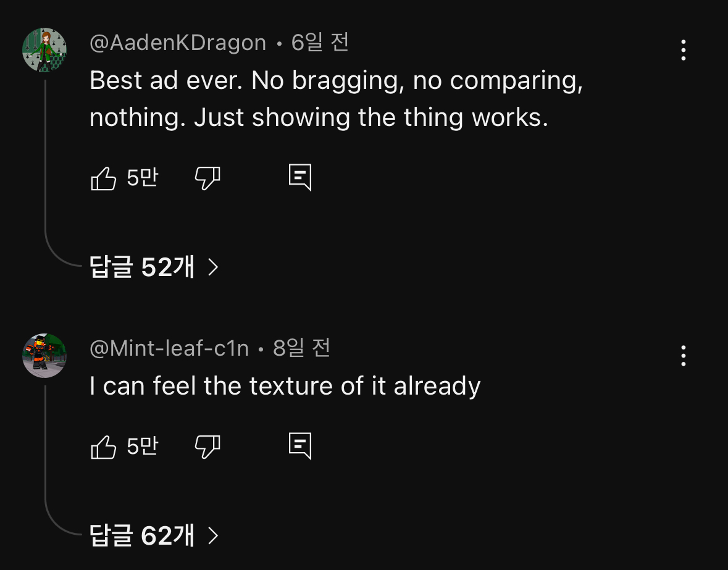Image resolution: width=728 pixels, height=570 pixels.
Task: Like the AadenKDragon comment
Action: 104,178
